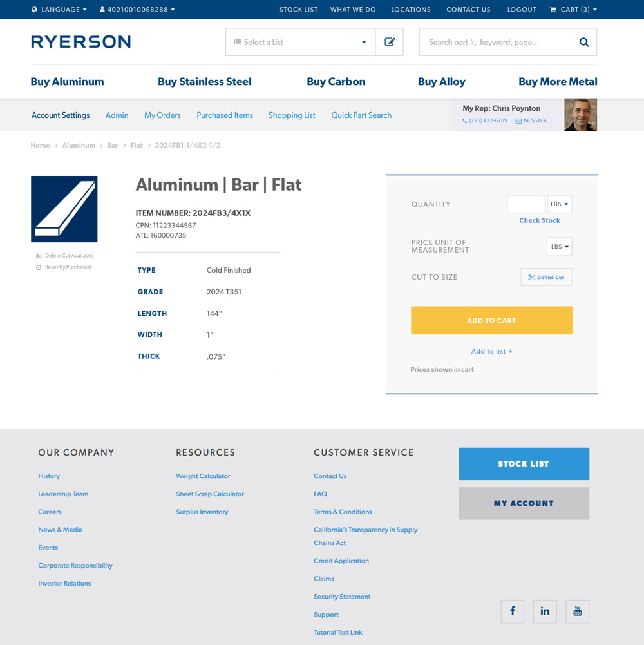Click the Facebook icon

pyautogui.click(x=513, y=611)
